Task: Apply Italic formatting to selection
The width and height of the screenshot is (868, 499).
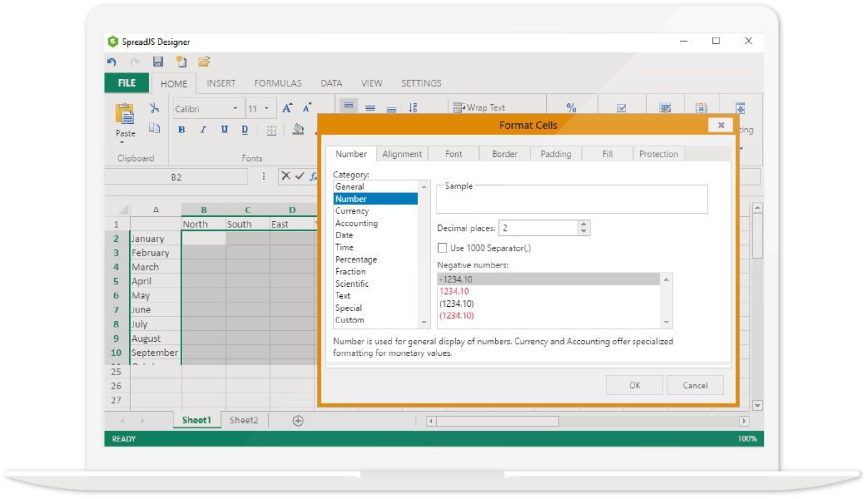Action: click(202, 130)
